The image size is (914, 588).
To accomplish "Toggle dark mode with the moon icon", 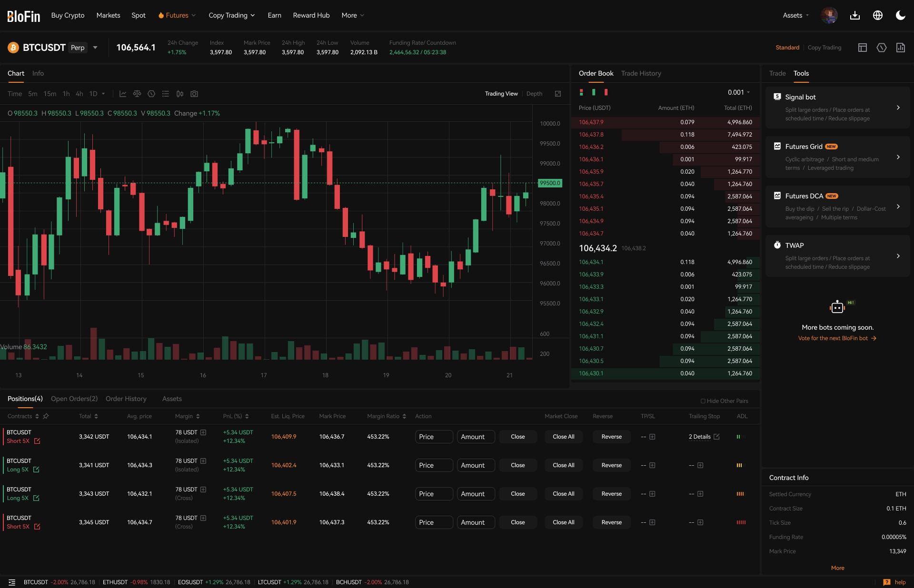I will tap(901, 15).
